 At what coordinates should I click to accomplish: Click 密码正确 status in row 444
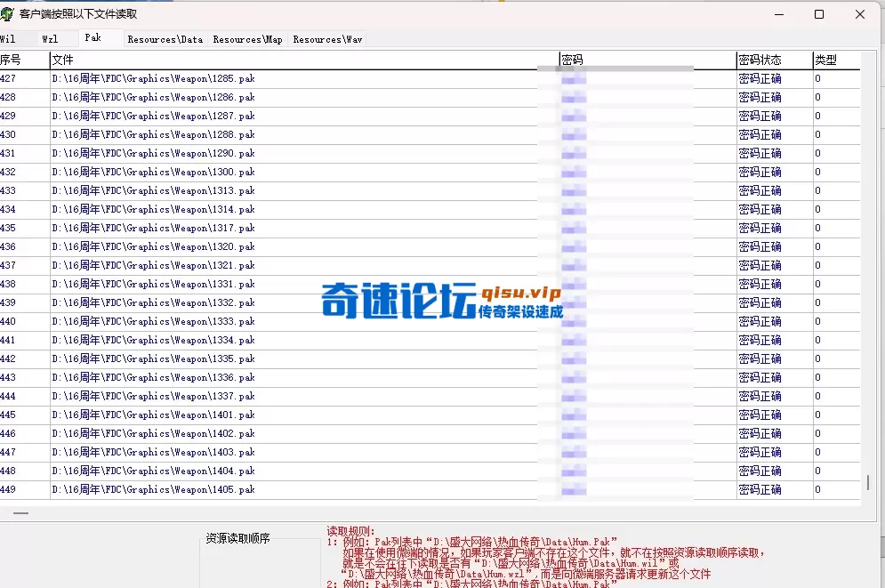(x=760, y=396)
